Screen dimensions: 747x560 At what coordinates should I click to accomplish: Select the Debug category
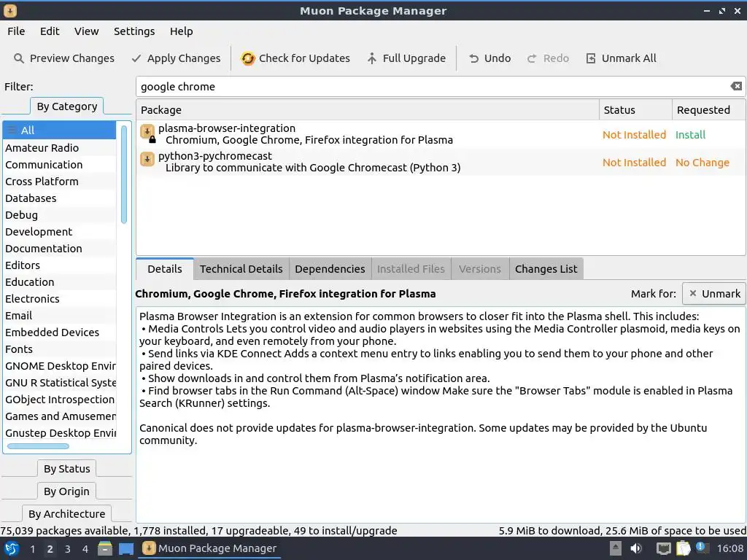coord(60,215)
